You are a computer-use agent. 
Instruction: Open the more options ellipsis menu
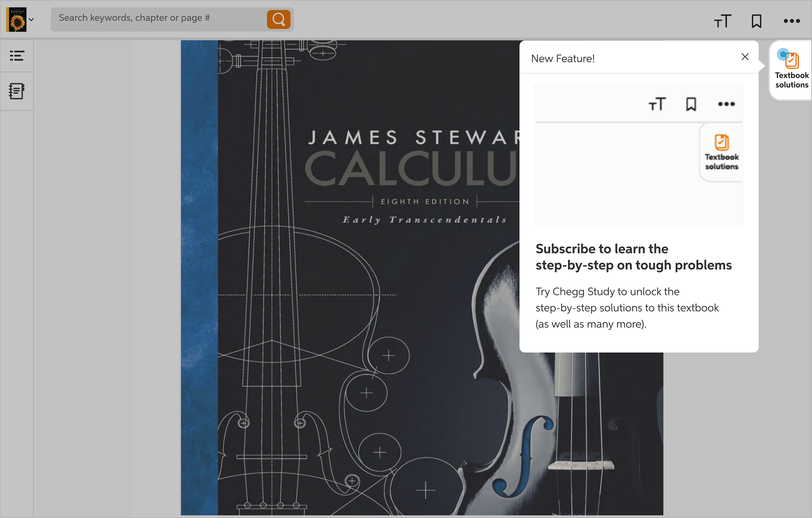click(x=792, y=21)
